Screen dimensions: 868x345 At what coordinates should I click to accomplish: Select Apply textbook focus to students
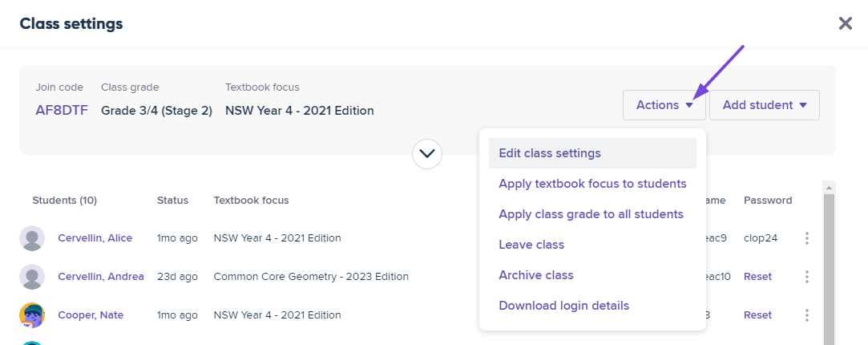pos(592,184)
